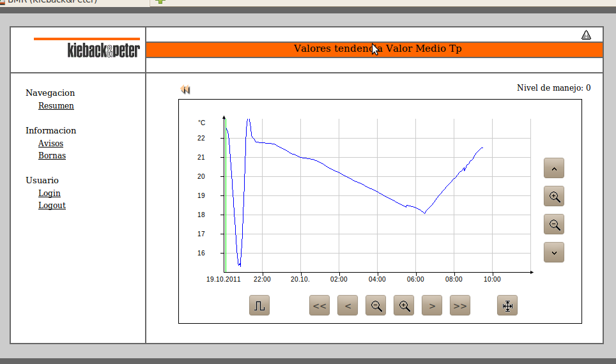616x364 pixels.
Task: Zoom out the time axis below chart
Action: coord(376,306)
